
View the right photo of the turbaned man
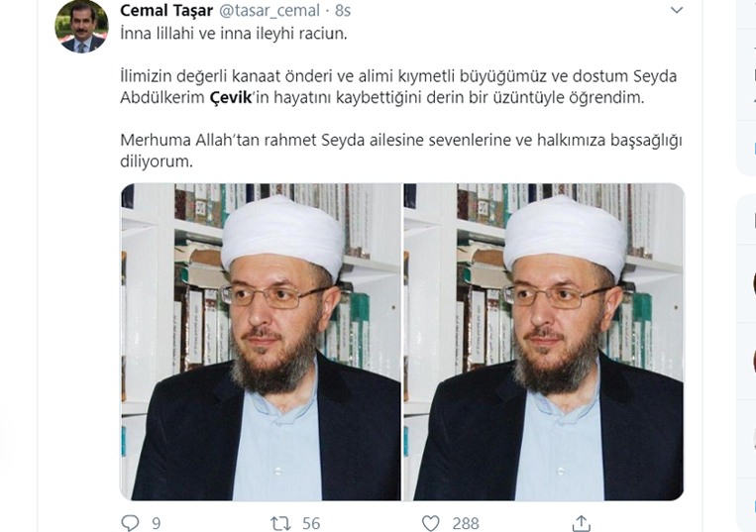click(x=544, y=342)
